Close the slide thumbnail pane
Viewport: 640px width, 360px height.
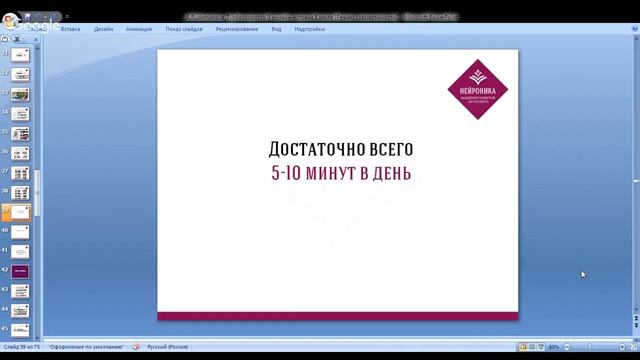point(36,39)
